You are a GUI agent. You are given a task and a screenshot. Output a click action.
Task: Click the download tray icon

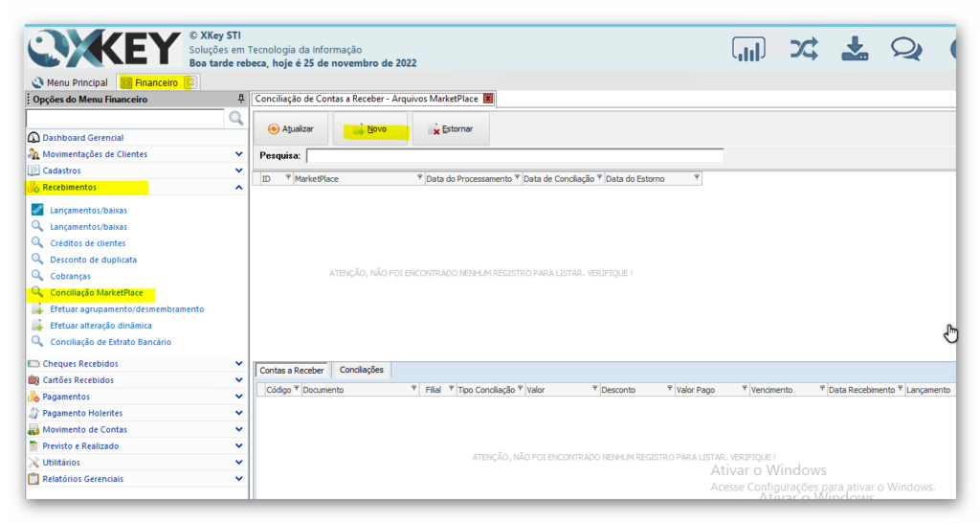pos(855,49)
